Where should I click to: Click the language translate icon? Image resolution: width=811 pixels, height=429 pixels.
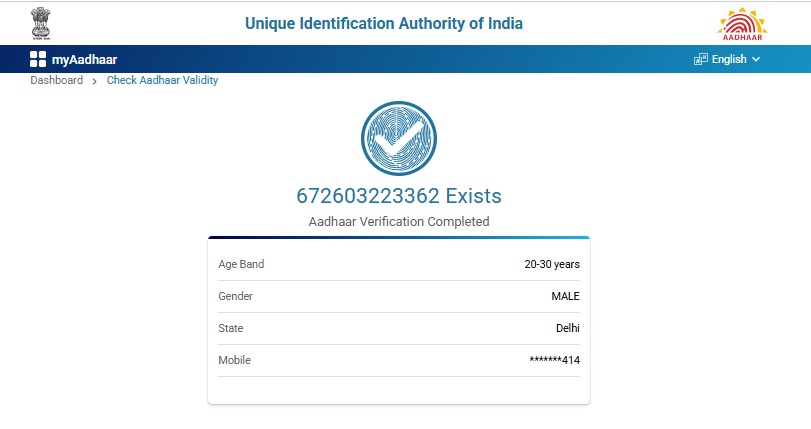tap(700, 59)
